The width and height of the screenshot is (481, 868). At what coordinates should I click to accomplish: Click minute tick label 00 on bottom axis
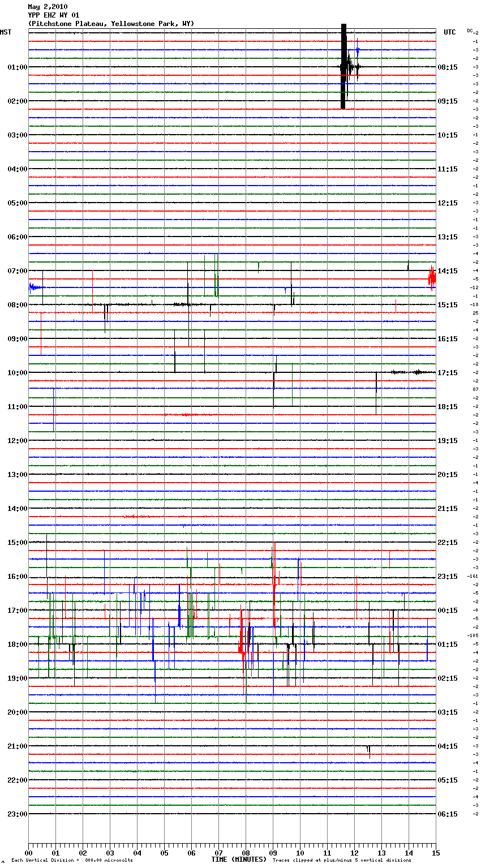coord(28,853)
